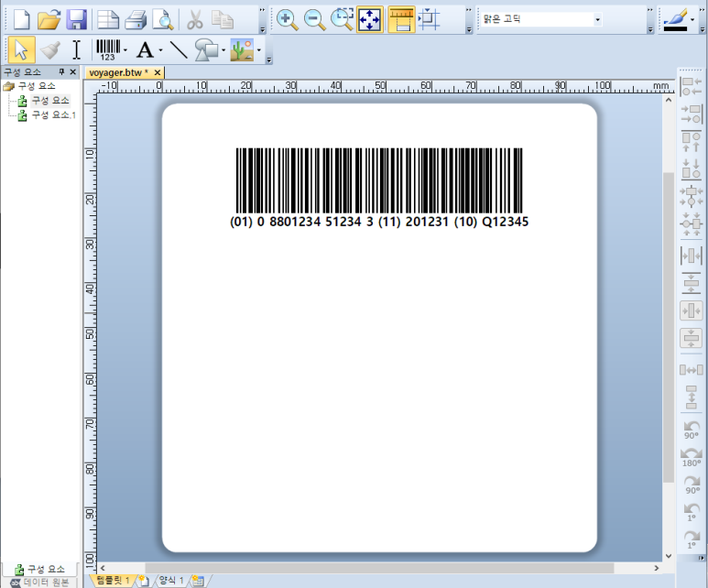Click the vertical scrollbar up arrow

[x=669, y=100]
